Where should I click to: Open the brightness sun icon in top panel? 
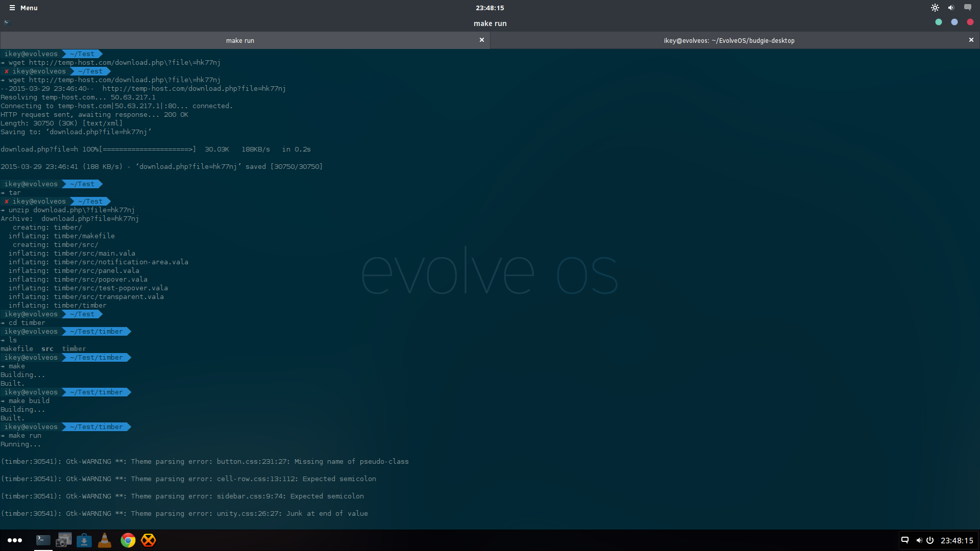tap(935, 8)
